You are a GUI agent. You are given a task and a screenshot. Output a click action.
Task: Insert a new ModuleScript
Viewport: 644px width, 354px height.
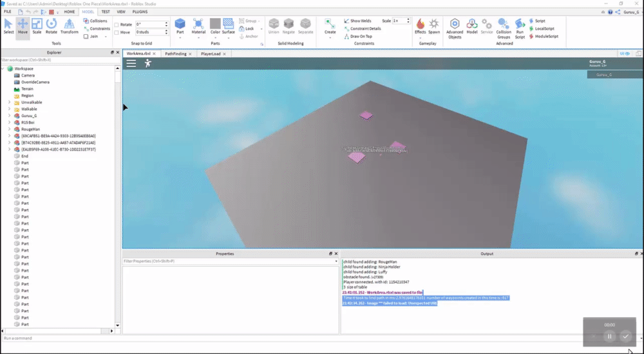(544, 37)
